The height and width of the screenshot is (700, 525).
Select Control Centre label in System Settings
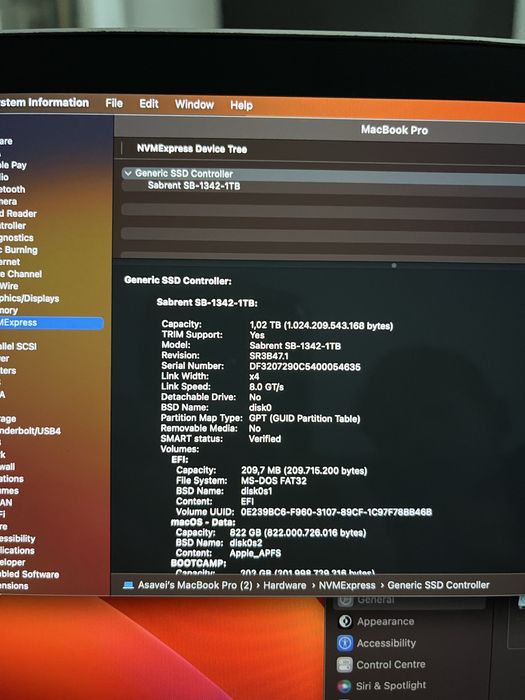click(x=391, y=664)
